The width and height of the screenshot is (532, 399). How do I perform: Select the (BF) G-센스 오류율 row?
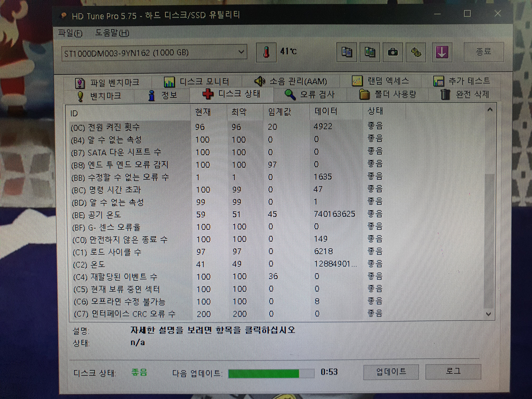(x=277, y=227)
